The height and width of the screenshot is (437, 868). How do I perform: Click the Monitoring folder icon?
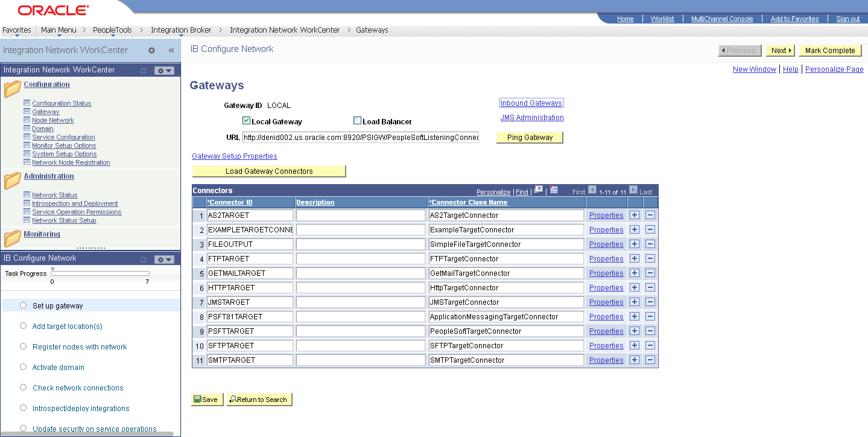tap(12, 238)
